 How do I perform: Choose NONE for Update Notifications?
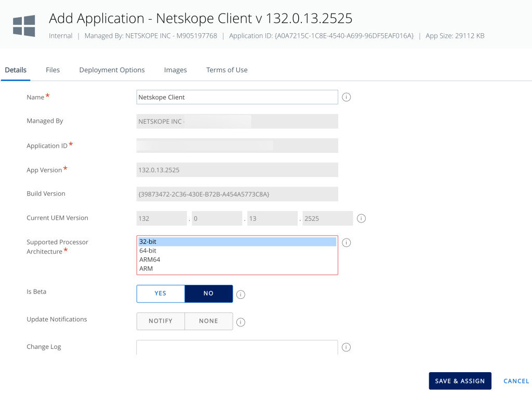point(209,321)
